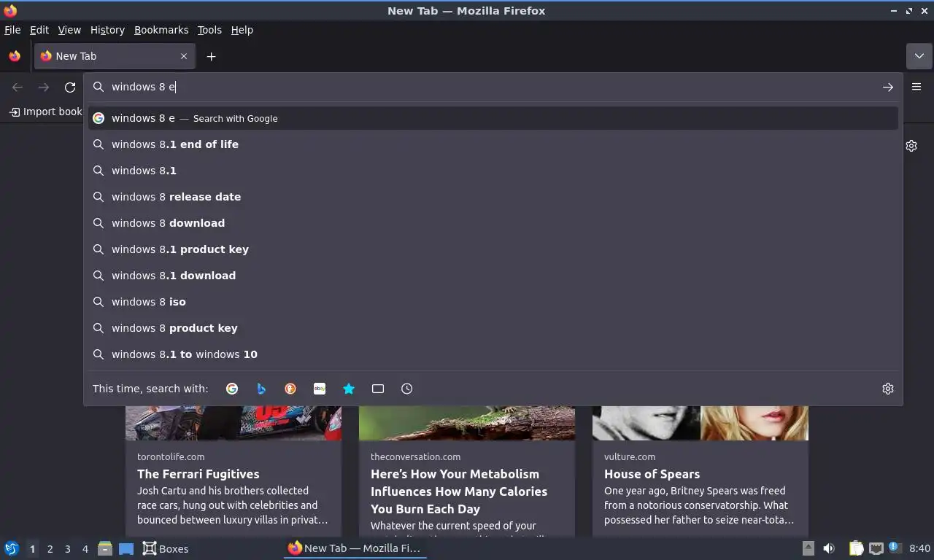Open the Help menu

pos(242,30)
